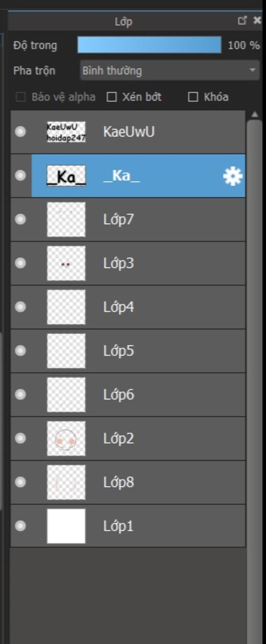Screen dimensions: 266x644
Task: Select the Lớp3 layer
Action: [x=156, y=263]
